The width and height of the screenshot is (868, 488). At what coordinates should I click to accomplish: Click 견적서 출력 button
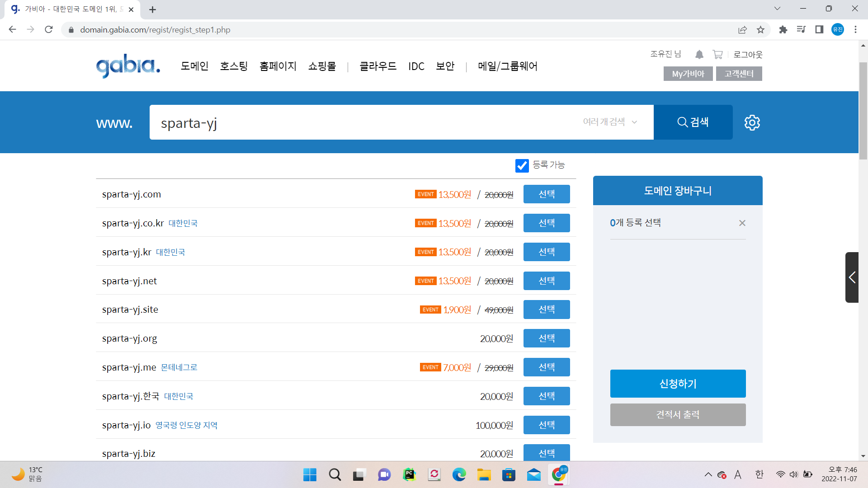(678, 415)
